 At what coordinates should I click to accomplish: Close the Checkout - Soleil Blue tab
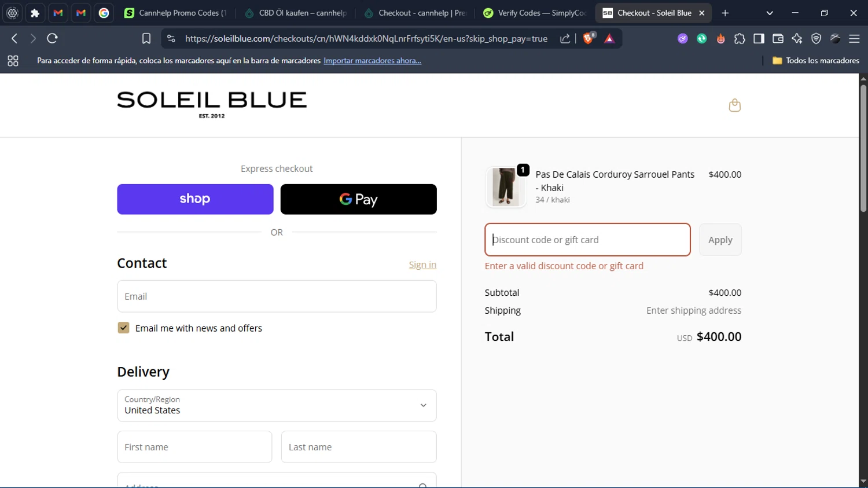(x=702, y=13)
